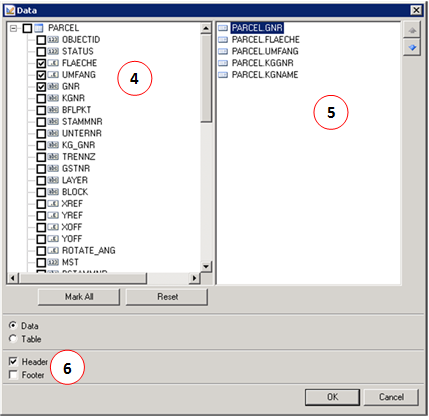Click the tree's scroll right arrow
Viewport: 429px width, 420px height.
194,278
